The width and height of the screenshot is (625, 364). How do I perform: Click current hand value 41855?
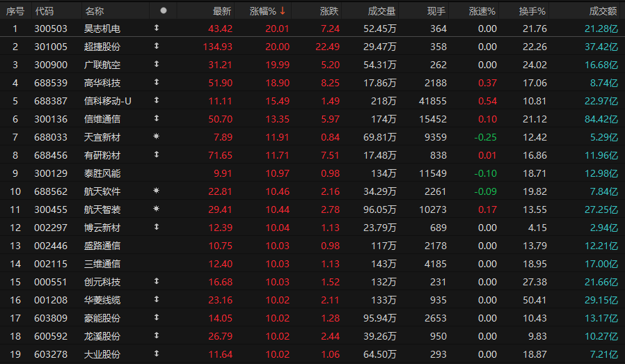432,101
